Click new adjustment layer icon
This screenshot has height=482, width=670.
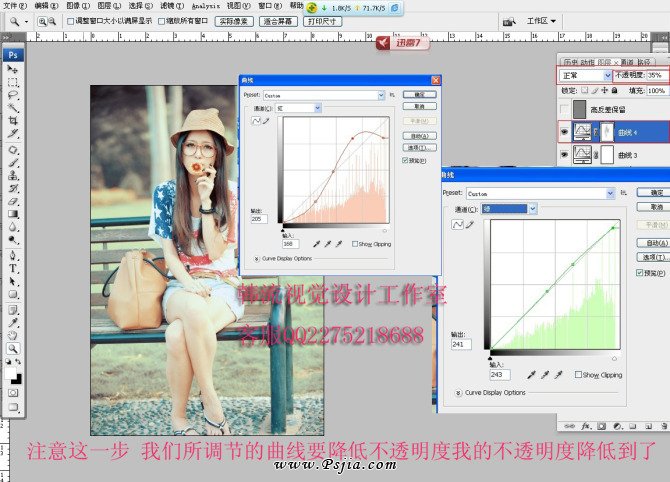(x=617, y=426)
